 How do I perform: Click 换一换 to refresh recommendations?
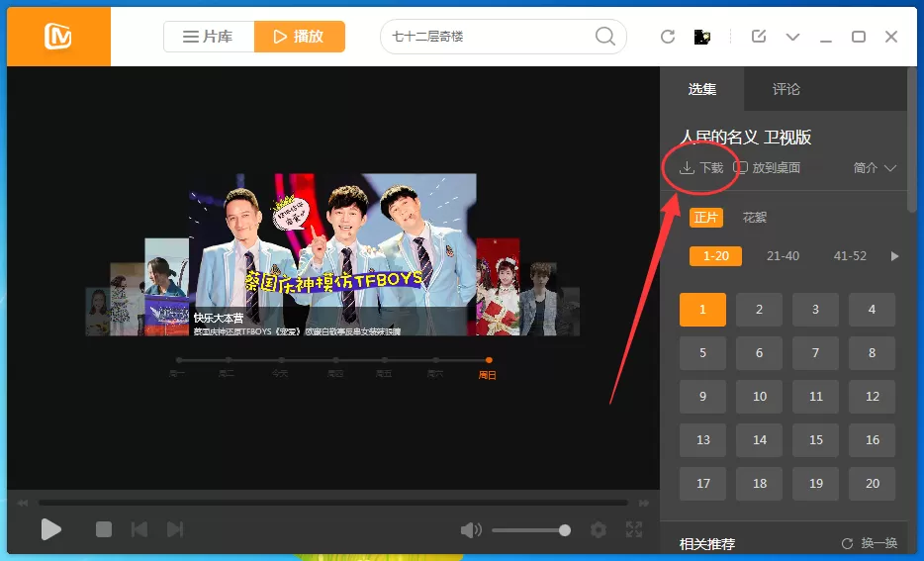pyautogui.click(x=870, y=543)
